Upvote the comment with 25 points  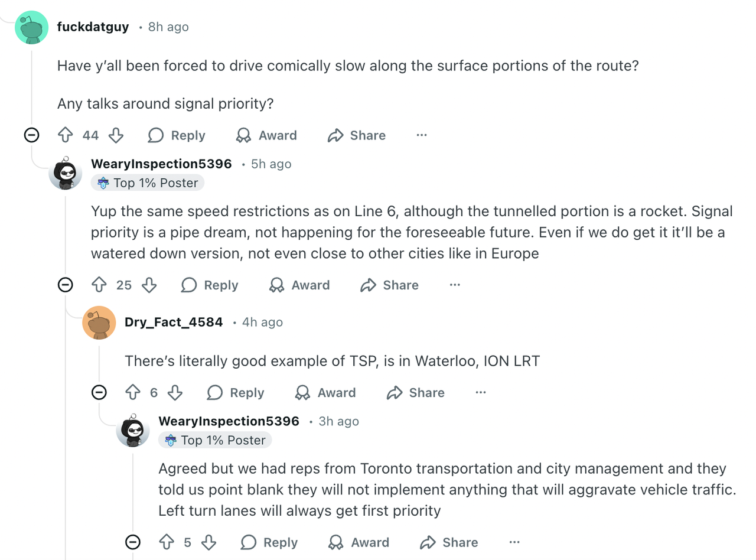(99, 285)
